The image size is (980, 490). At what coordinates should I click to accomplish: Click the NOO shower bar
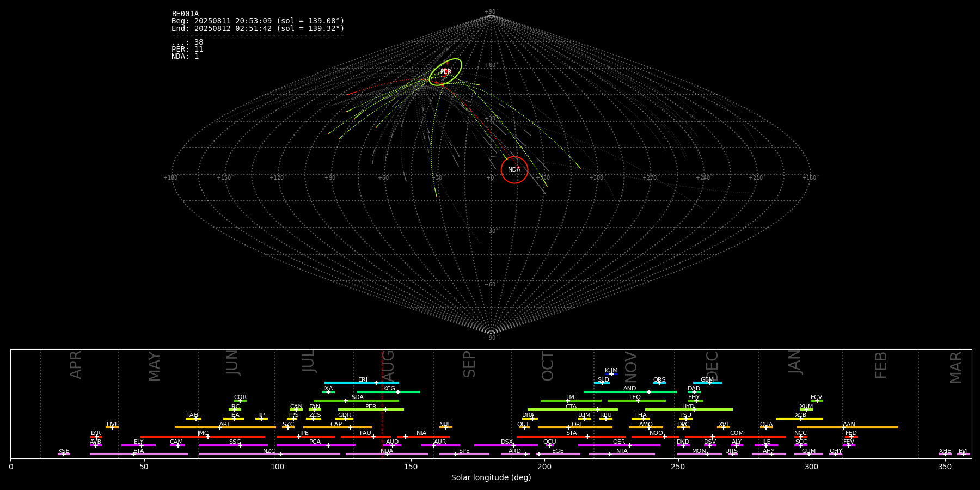coord(656,436)
